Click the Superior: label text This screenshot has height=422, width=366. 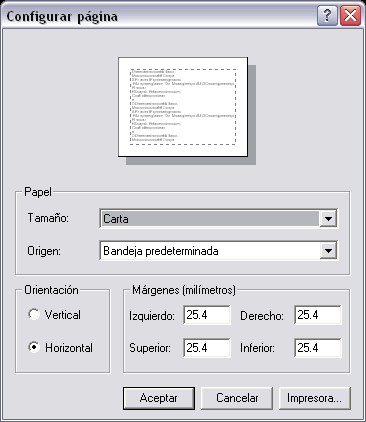click(150, 348)
